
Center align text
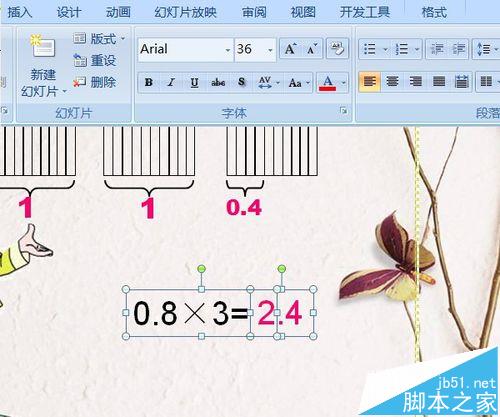[x=392, y=82]
